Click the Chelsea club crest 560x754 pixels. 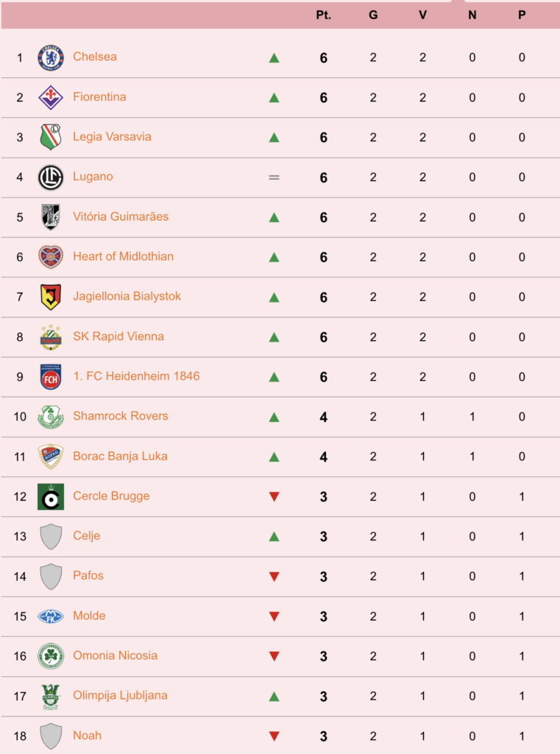(x=51, y=57)
